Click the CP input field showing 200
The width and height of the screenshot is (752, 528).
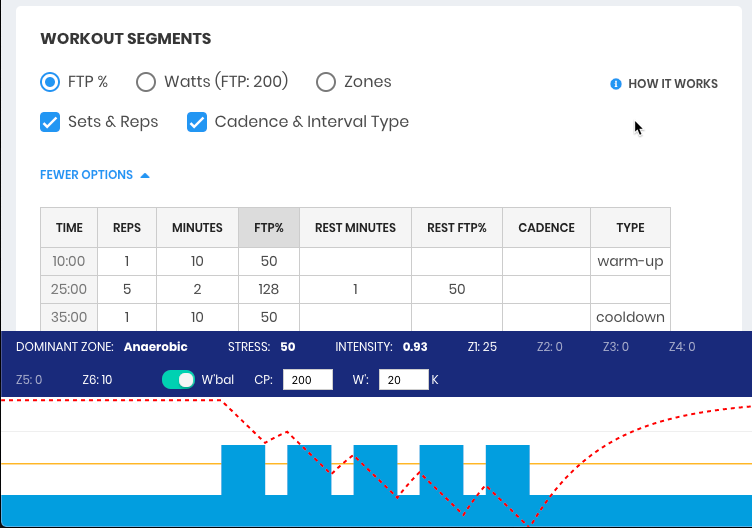(308, 380)
